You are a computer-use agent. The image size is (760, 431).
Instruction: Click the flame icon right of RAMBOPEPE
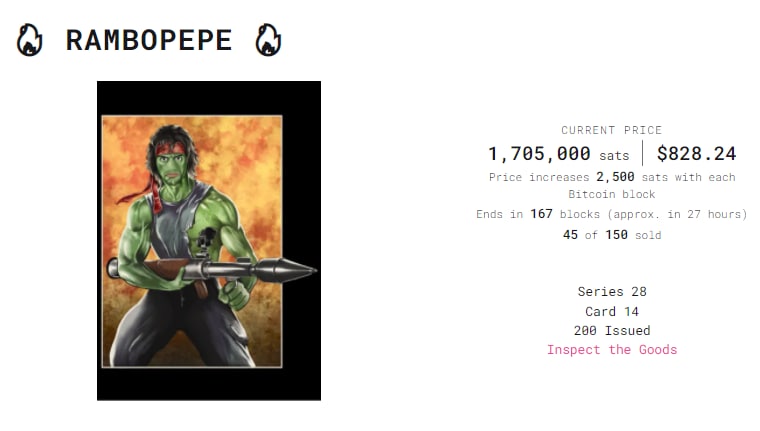[267, 40]
